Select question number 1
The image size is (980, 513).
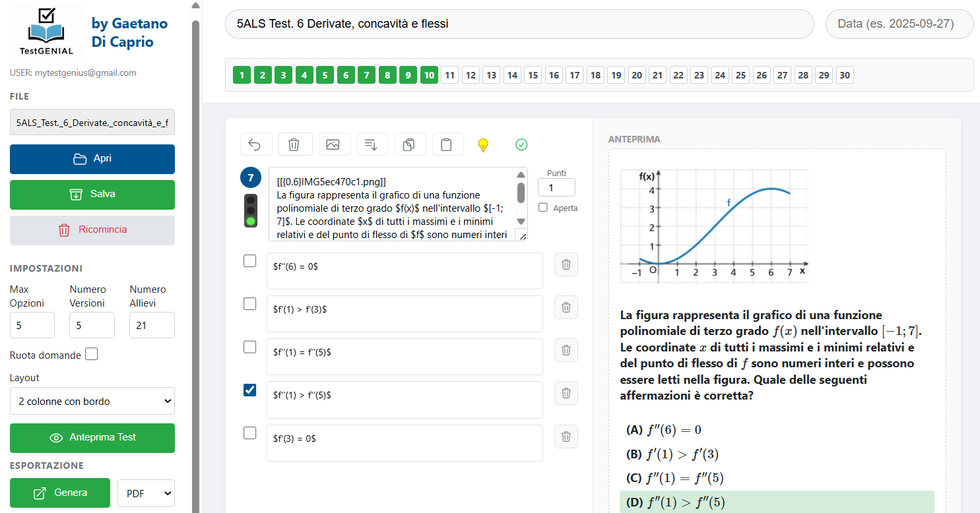pyautogui.click(x=242, y=75)
